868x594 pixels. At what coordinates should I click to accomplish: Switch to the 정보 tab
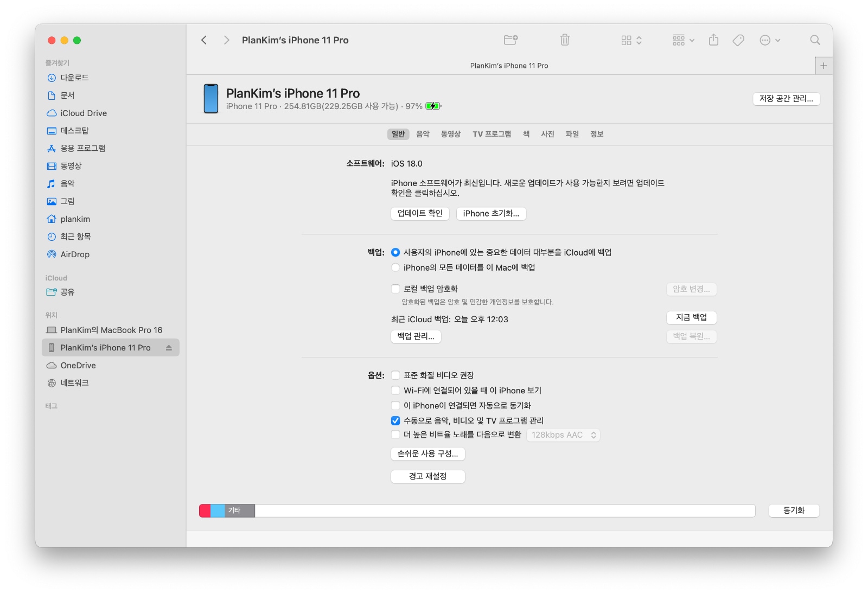pos(597,134)
